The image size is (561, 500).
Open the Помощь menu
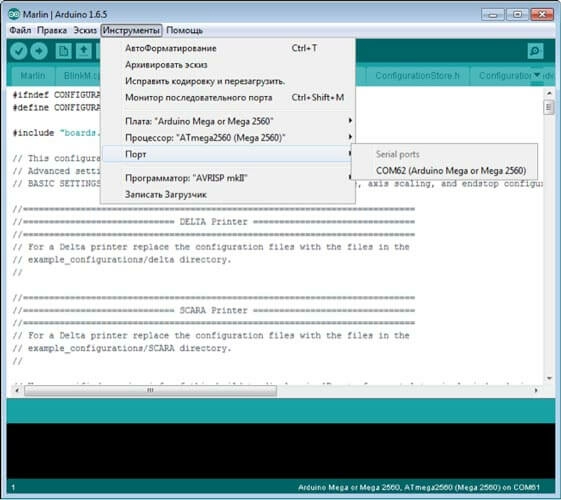pos(185,30)
